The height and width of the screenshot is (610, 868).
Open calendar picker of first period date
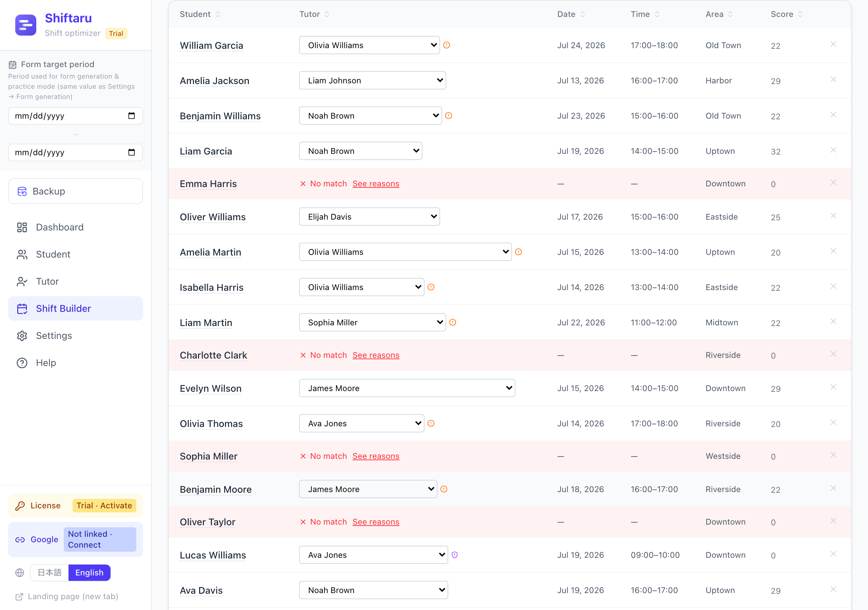(x=132, y=116)
